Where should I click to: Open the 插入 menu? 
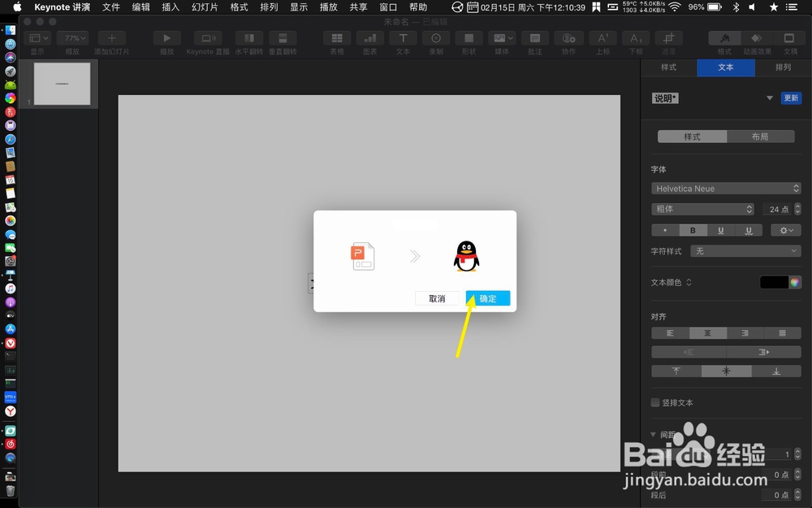coord(171,7)
